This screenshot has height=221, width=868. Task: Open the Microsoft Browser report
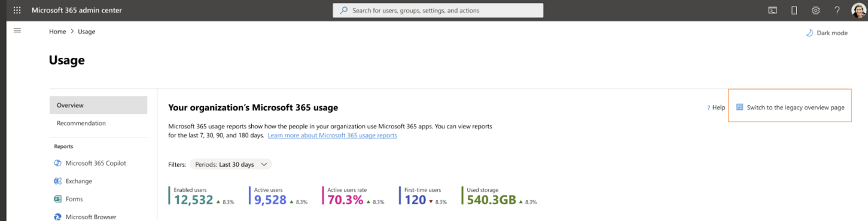click(x=90, y=216)
